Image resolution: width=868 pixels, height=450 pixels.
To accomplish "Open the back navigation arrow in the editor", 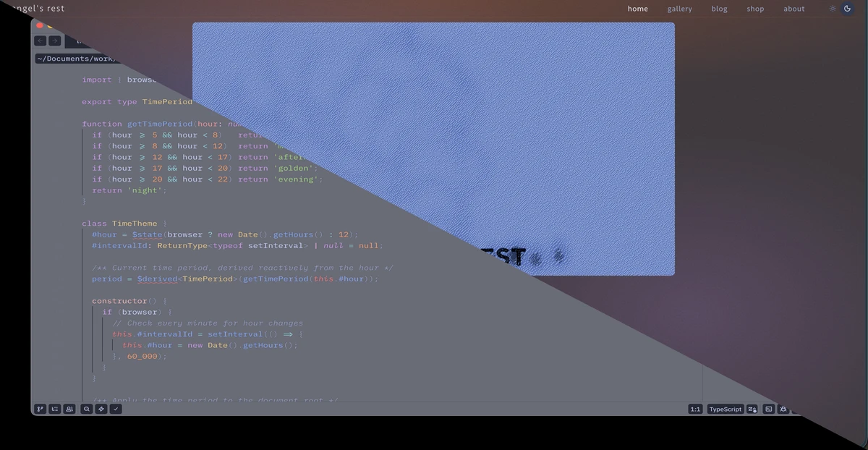I will [40, 41].
